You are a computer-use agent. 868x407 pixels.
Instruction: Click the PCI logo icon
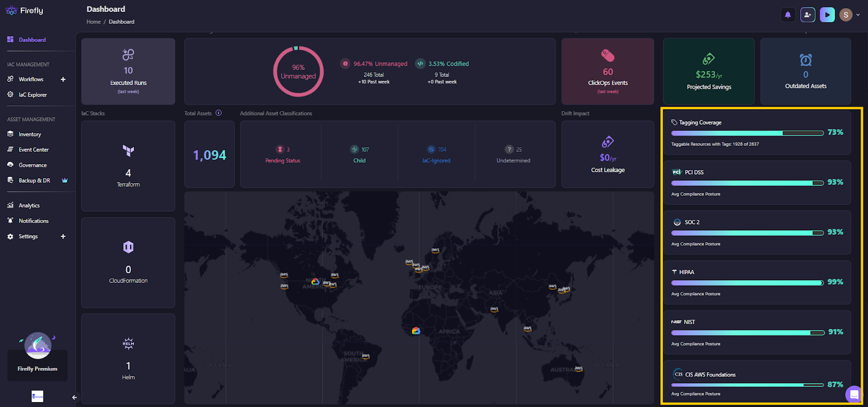(x=676, y=172)
